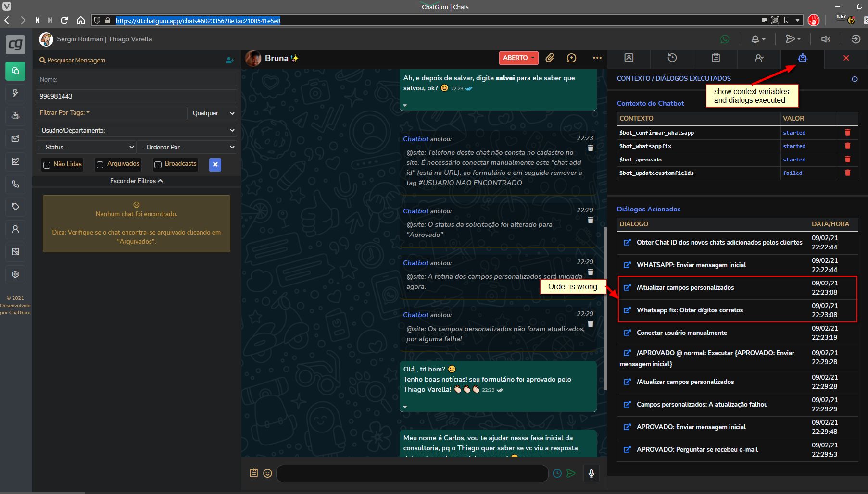
Task: Open the notification bell menu
Action: tap(757, 39)
